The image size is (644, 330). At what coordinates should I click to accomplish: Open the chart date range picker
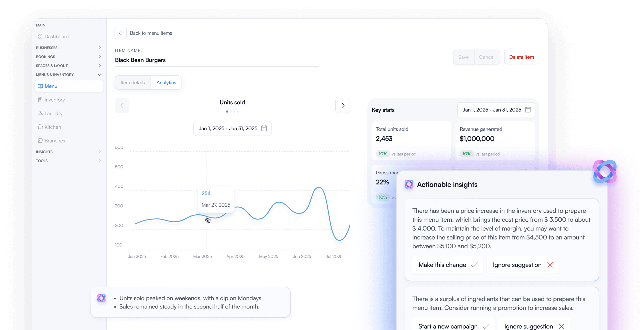[x=232, y=128]
